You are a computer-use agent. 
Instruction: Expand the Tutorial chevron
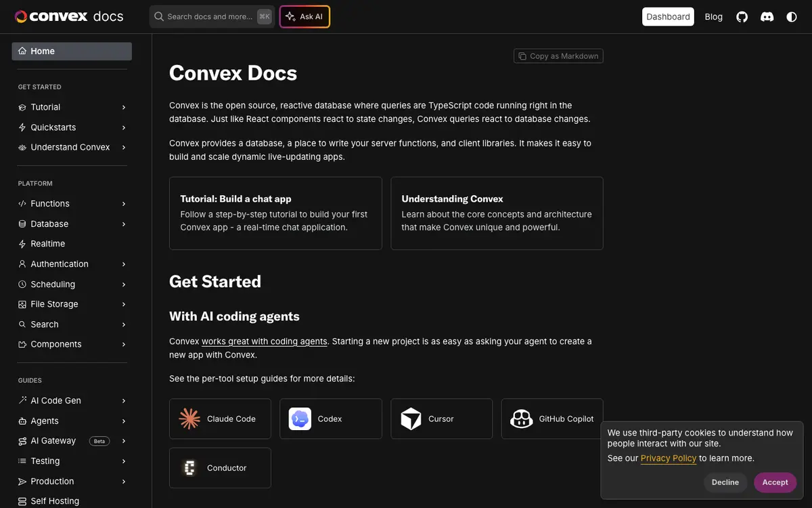[x=124, y=107]
